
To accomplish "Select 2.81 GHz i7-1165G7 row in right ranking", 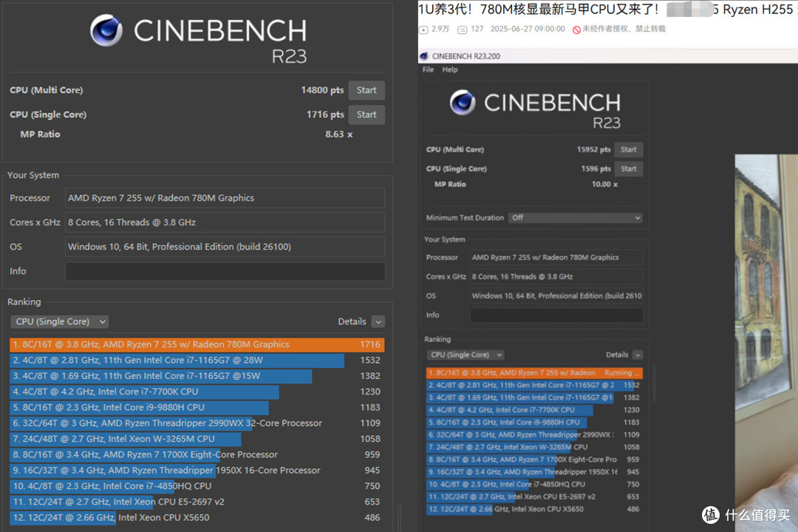I will click(x=534, y=386).
